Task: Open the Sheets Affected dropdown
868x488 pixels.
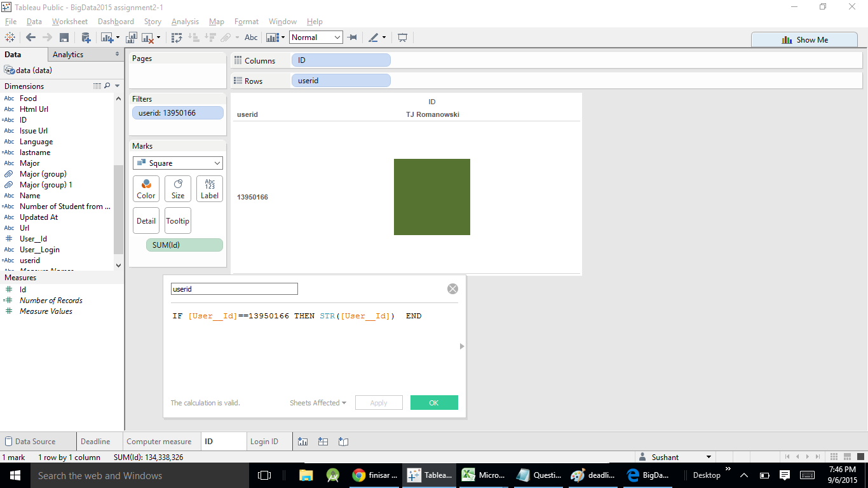Action: coord(318,403)
